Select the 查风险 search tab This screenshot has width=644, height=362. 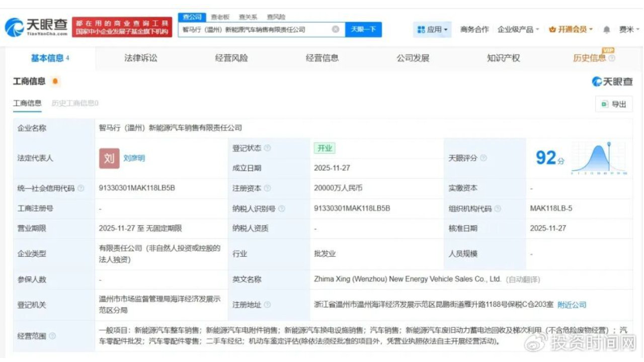click(x=276, y=17)
